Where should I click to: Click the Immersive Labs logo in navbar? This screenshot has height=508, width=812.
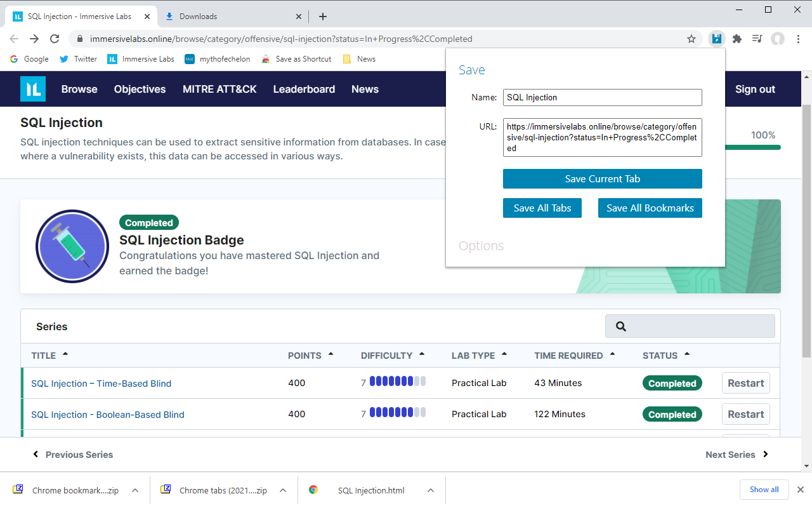click(33, 89)
